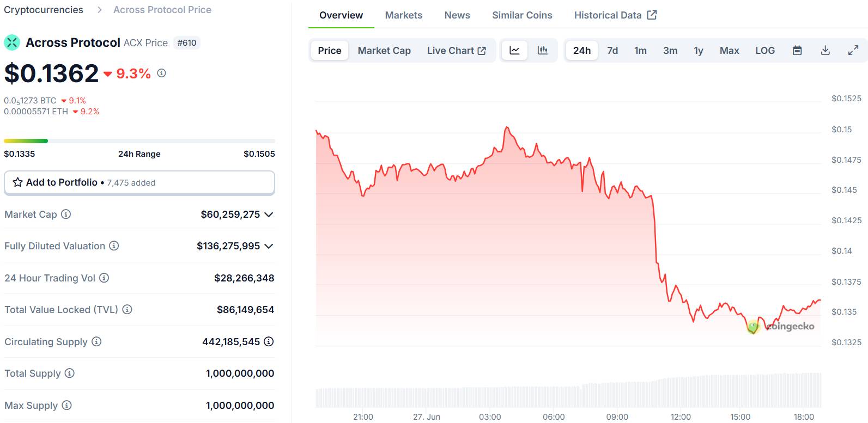Click the 27. Jun axis label
Screen dimensions: 868x423
coord(427,417)
